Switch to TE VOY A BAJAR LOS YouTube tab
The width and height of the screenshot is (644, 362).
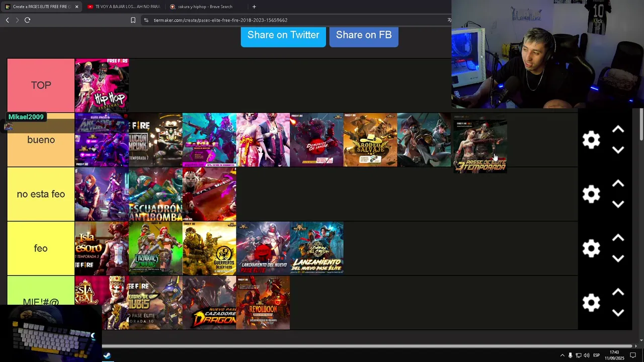click(123, 7)
